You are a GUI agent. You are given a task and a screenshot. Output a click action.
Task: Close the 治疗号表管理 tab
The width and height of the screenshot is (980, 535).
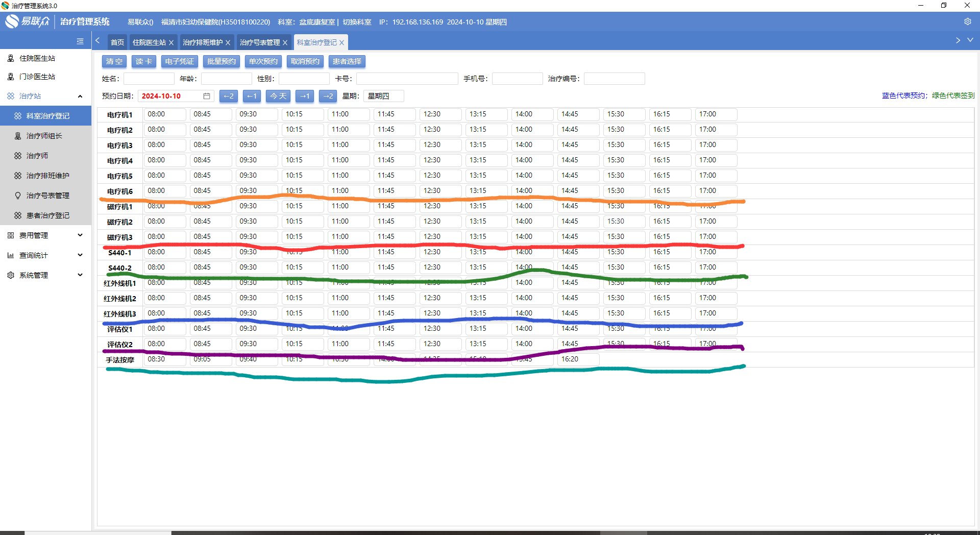tap(285, 42)
